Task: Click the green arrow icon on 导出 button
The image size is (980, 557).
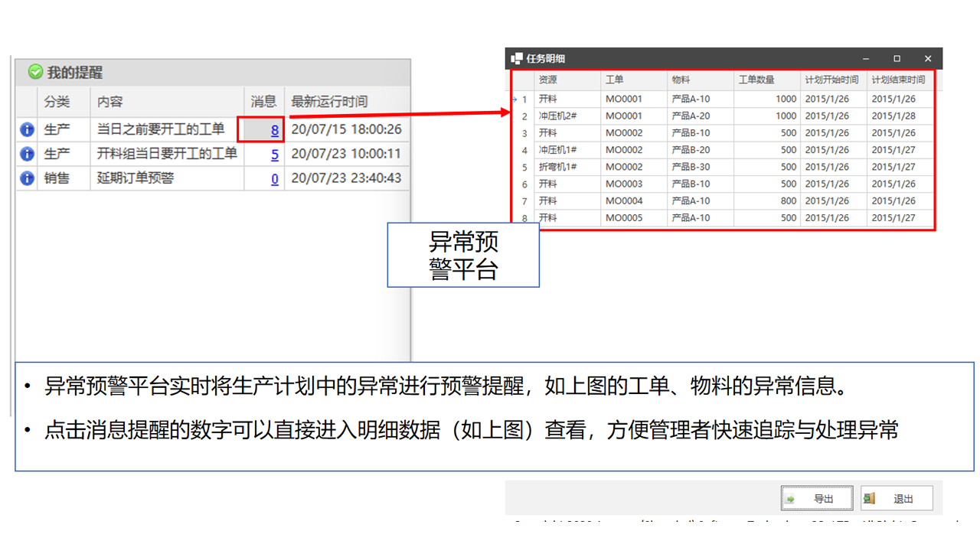Action: 791,499
